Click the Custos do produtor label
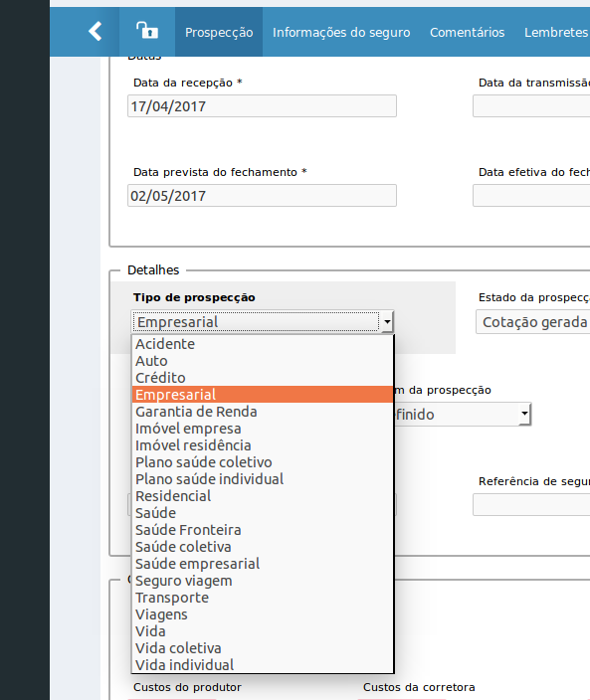Screen dimensions: 590x700 click(x=187, y=687)
